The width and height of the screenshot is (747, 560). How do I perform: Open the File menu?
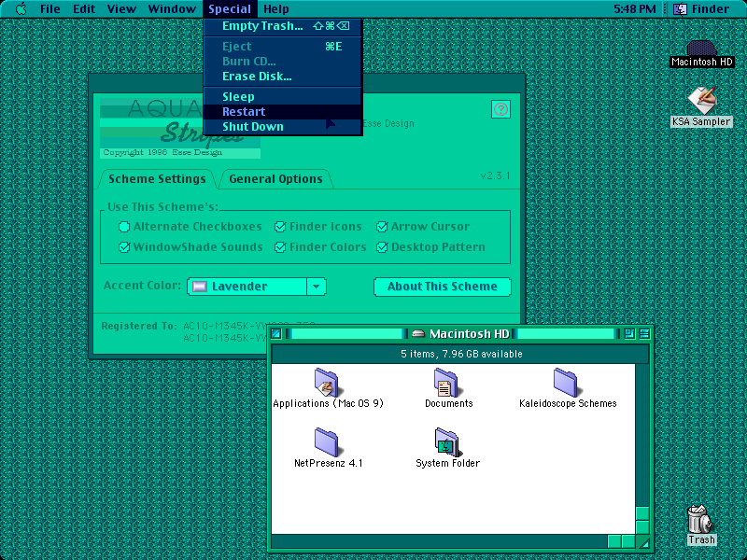50,9
